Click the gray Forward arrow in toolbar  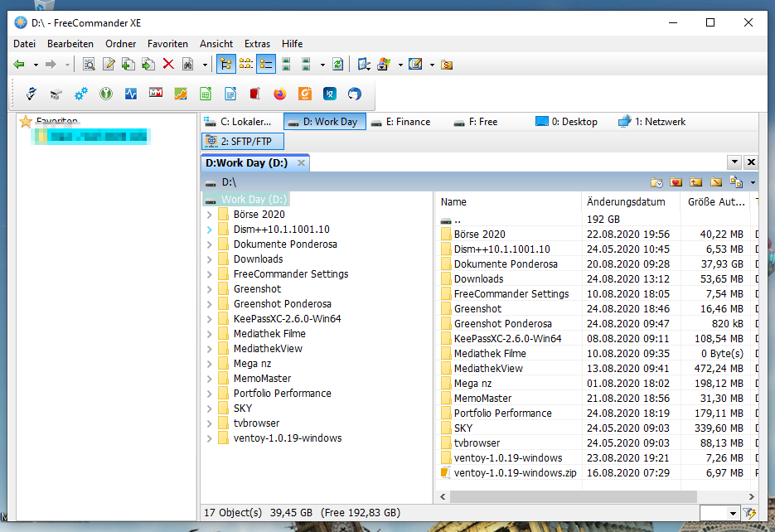pyautogui.click(x=51, y=64)
